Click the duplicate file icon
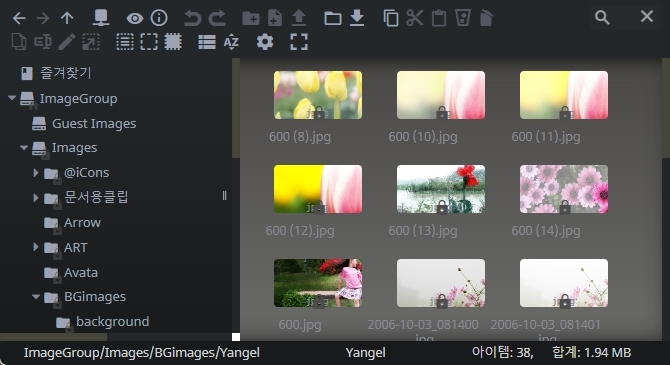Viewport: 670px width, 365px height. pos(19,42)
